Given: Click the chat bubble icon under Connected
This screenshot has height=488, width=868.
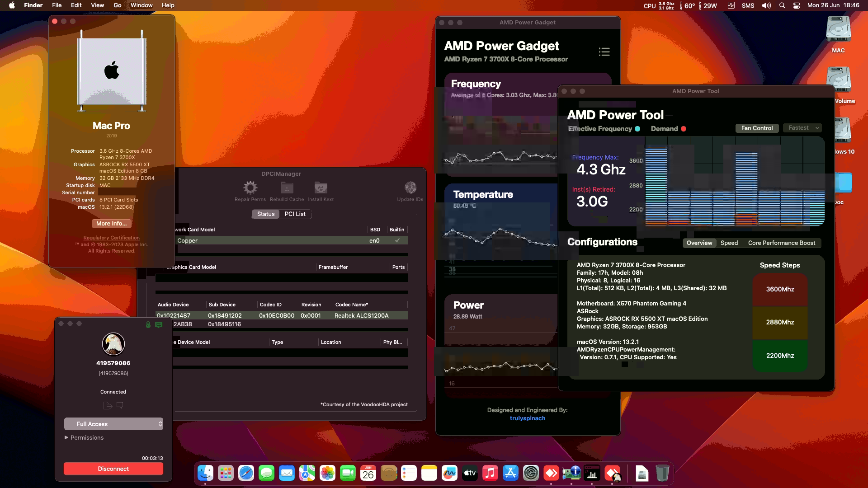Looking at the screenshot, I should tap(120, 405).
